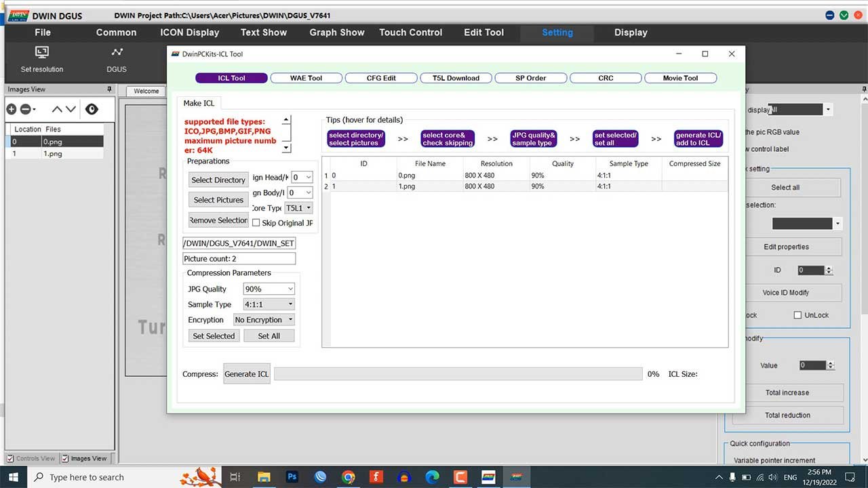Expand the Sample Type dropdown
Viewport: 868px width, 488px height.
pyautogui.click(x=269, y=304)
